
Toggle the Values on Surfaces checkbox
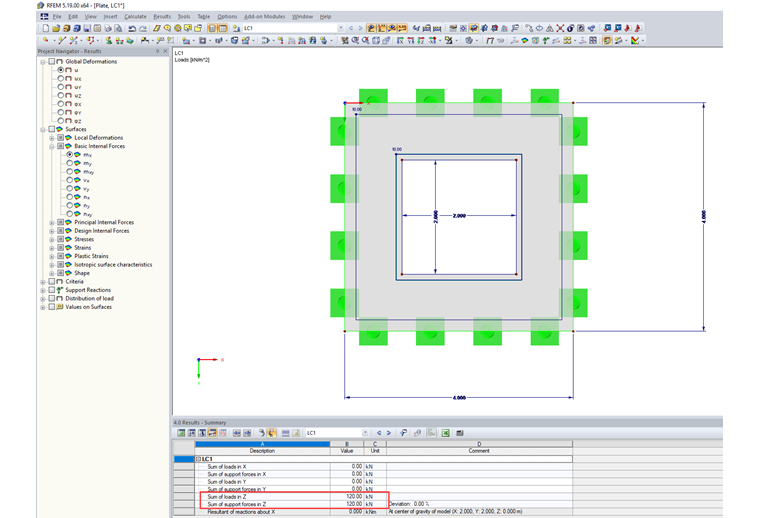coord(52,307)
